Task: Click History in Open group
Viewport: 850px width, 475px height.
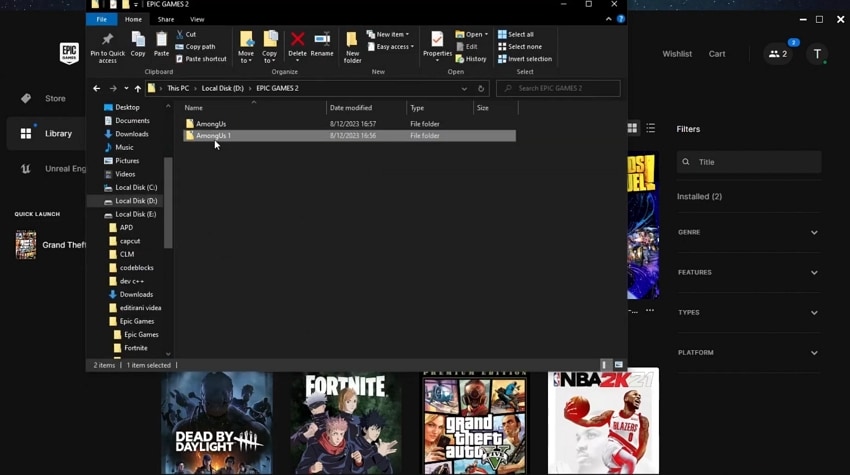Action: point(471,59)
